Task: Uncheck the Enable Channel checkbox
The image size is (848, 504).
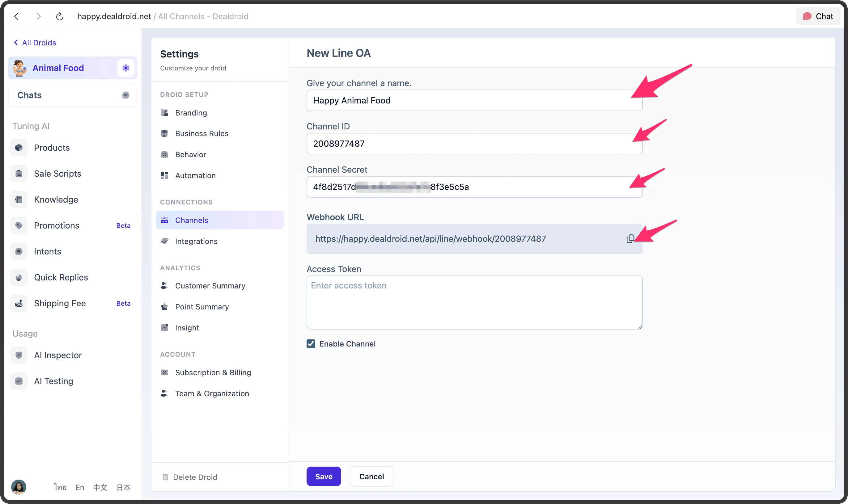Action: click(x=311, y=344)
